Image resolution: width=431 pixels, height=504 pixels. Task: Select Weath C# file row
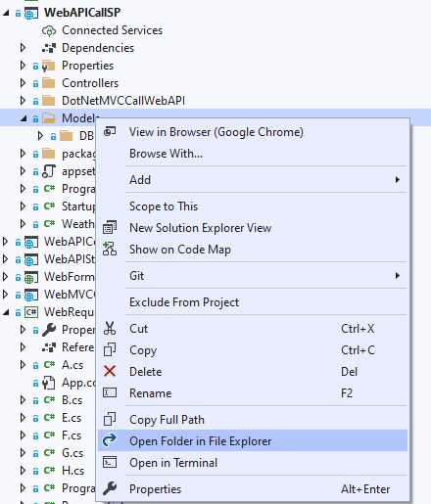pyautogui.click(x=78, y=224)
